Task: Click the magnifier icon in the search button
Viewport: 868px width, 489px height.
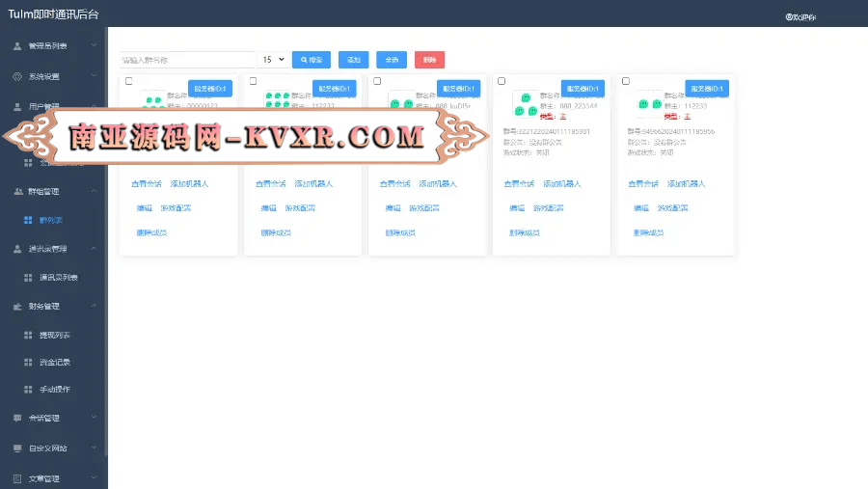Action: pos(304,60)
